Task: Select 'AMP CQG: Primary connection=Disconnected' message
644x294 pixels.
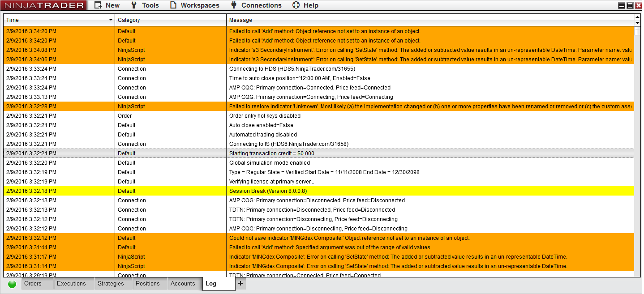Action: click(317, 200)
